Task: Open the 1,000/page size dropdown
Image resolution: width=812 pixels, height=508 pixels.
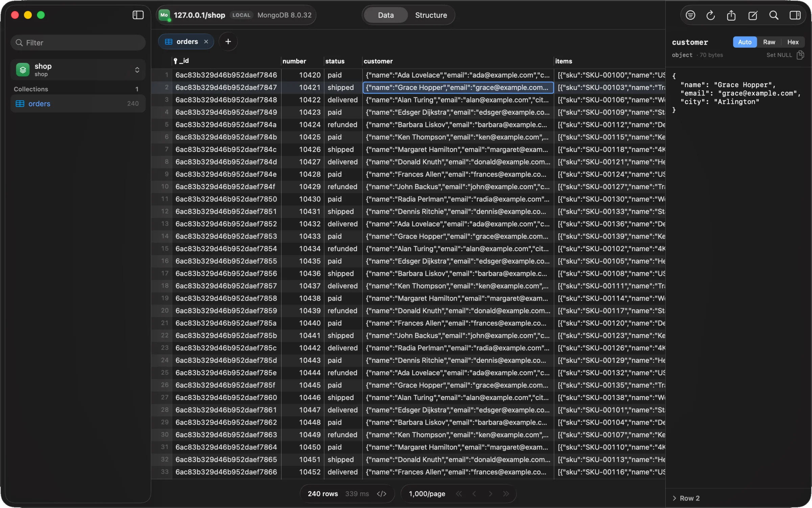Action: coord(427,494)
